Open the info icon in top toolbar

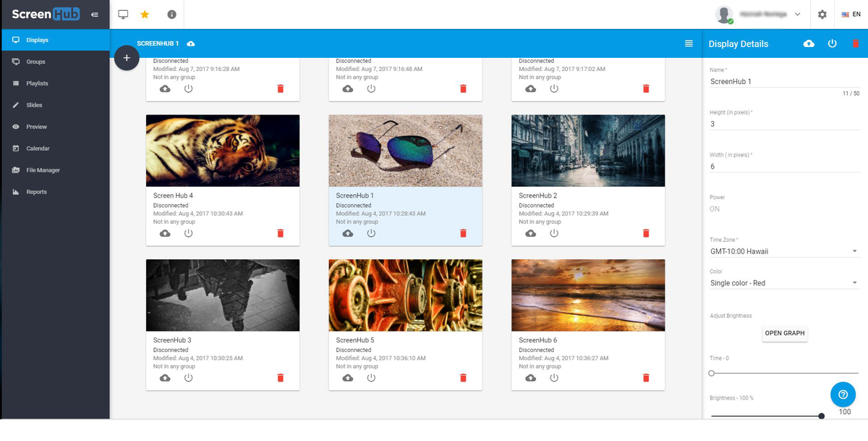tap(171, 14)
